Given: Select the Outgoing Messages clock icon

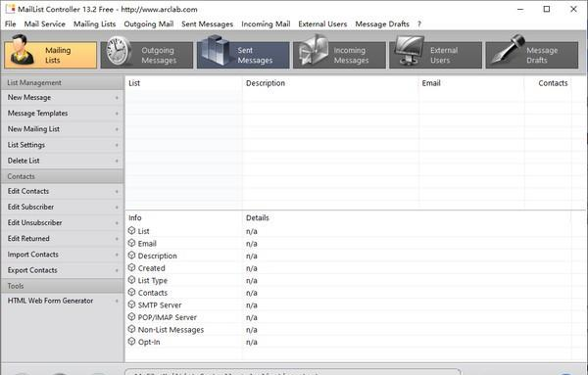Looking at the screenshot, I should 120,51.
